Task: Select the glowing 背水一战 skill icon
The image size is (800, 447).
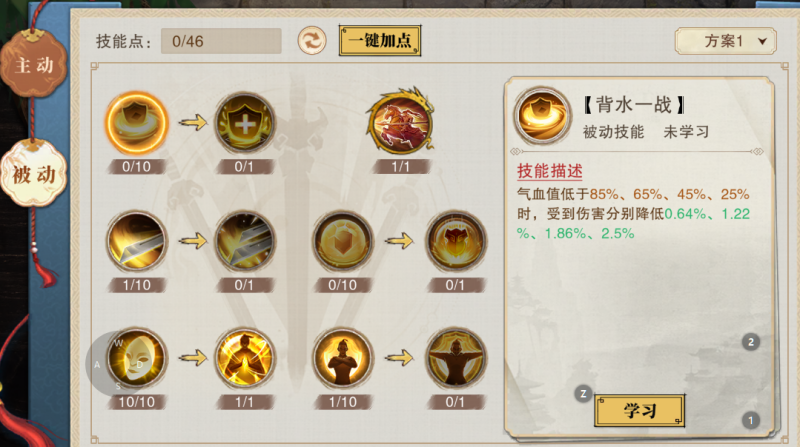Action: pyautogui.click(x=136, y=123)
